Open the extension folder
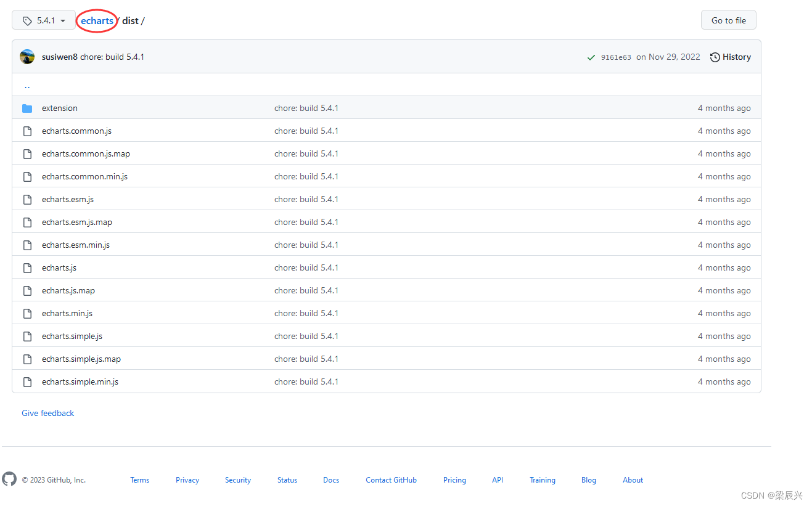The image size is (812, 506). pyautogui.click(x=60, y=108)
